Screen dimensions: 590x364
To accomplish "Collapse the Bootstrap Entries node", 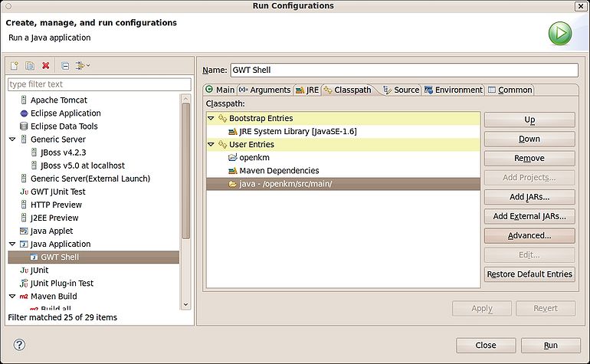I will pyautogui.click(x=211, y=118).
